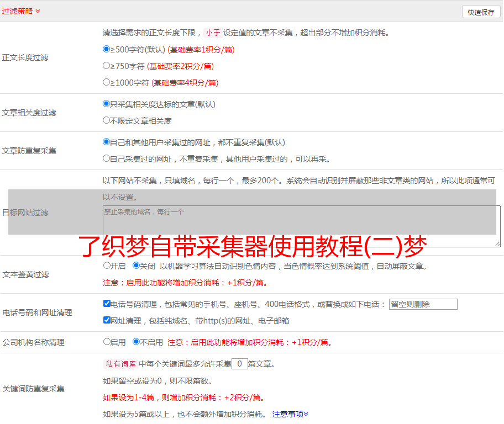
Task: Expand the 注意事项 link
Action: tap(290, 414)
